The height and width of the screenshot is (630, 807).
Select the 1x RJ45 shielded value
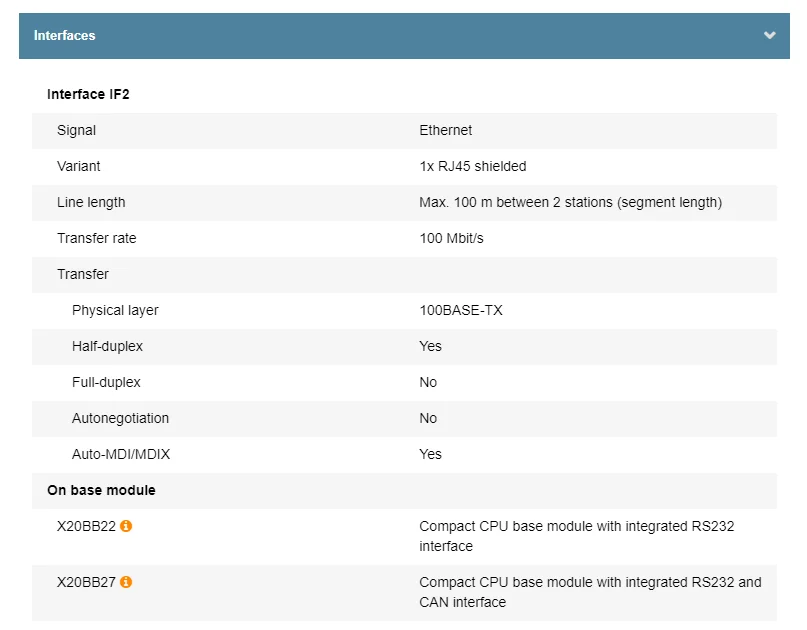473,166
